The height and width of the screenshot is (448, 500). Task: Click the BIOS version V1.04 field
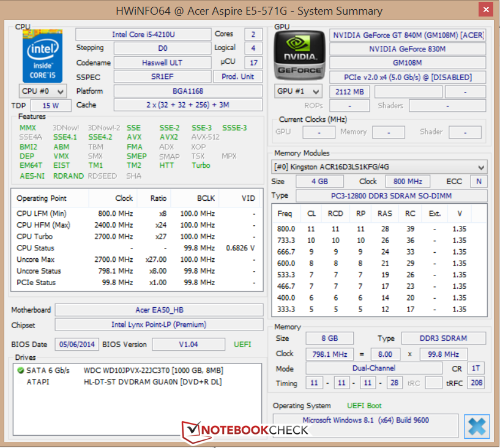coord(188,345)
